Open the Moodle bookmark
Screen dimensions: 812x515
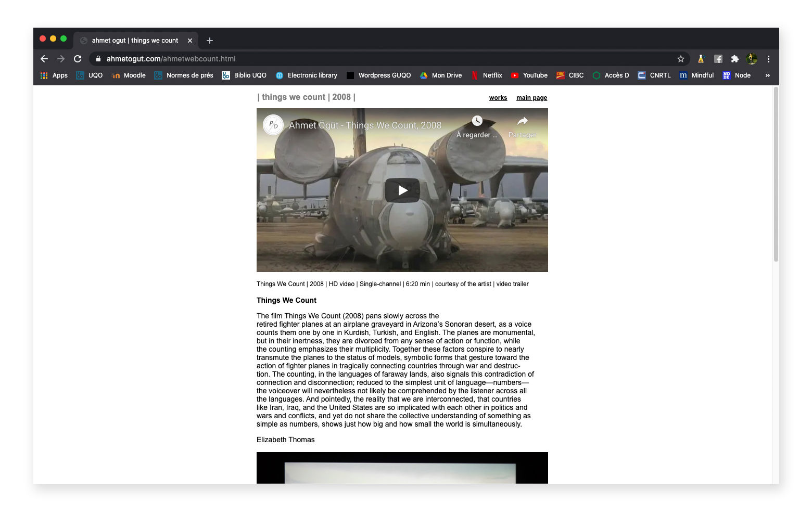pos(129,75)
